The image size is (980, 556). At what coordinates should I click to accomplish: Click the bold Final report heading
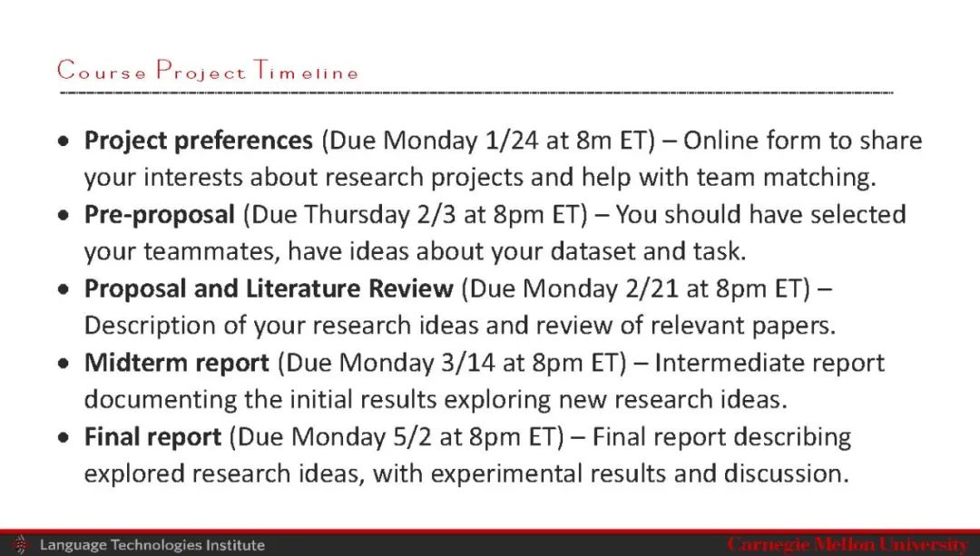coord(152,438)
